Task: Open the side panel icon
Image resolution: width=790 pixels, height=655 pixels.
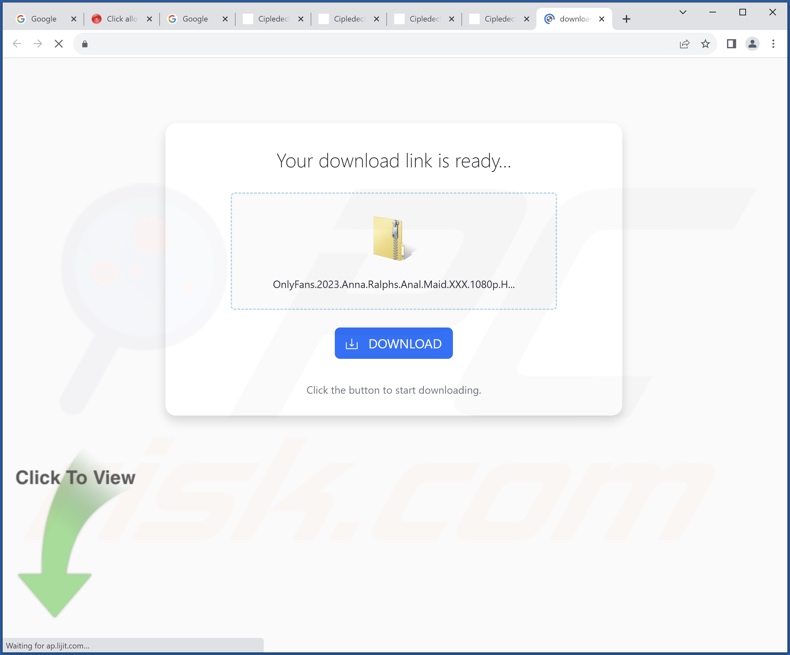Action: (x=731, y=44)
